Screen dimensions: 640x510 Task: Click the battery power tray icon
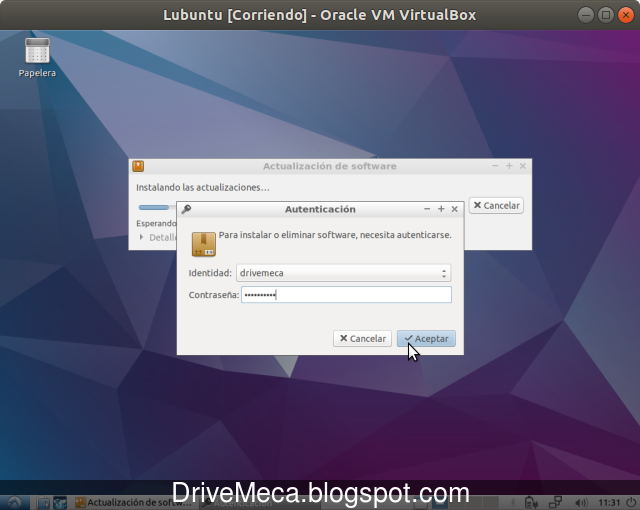531,503
